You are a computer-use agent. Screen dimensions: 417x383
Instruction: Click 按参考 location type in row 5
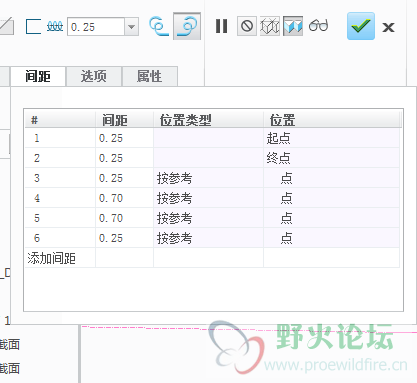click(208, 218)
